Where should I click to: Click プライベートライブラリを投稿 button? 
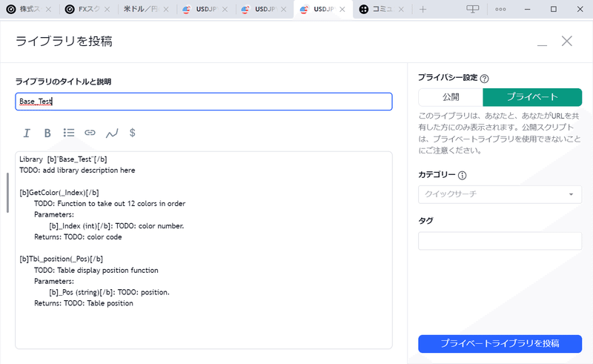coord(500,343)
